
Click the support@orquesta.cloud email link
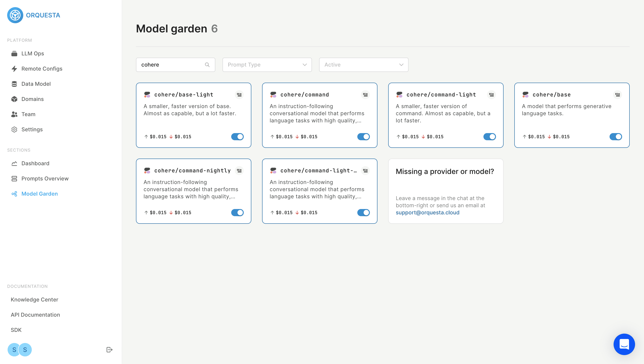pos(428,213)
